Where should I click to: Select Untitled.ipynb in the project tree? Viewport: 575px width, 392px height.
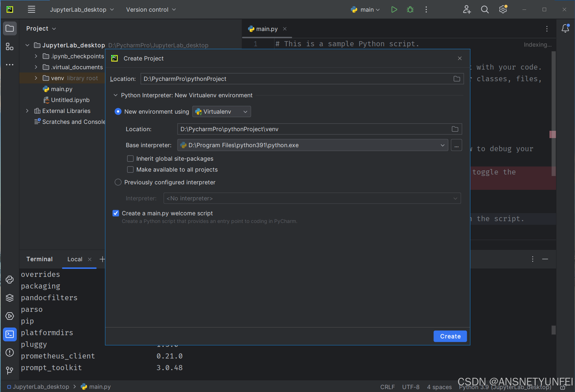coord(70,100)
